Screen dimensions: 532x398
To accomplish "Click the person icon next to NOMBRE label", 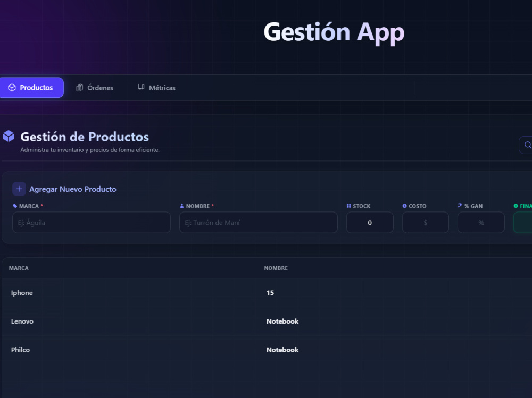I will [x=182, y=206].
